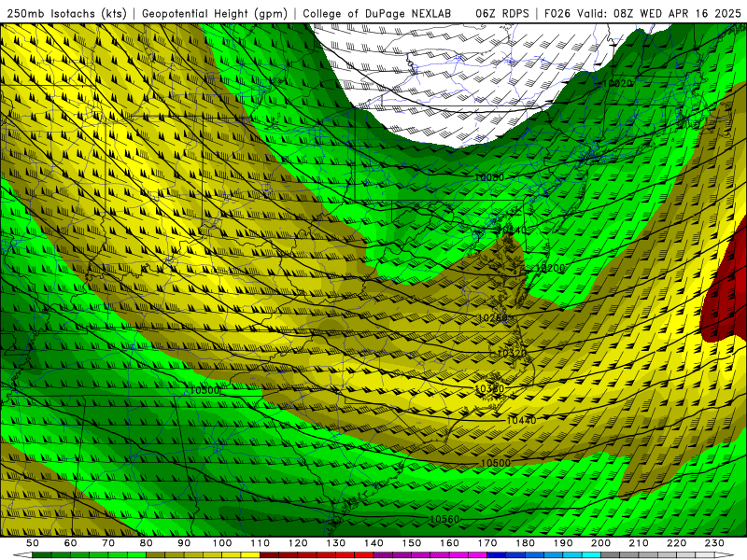
Task: Click the cyan swatch in the color bar
Action: (591, 555)
